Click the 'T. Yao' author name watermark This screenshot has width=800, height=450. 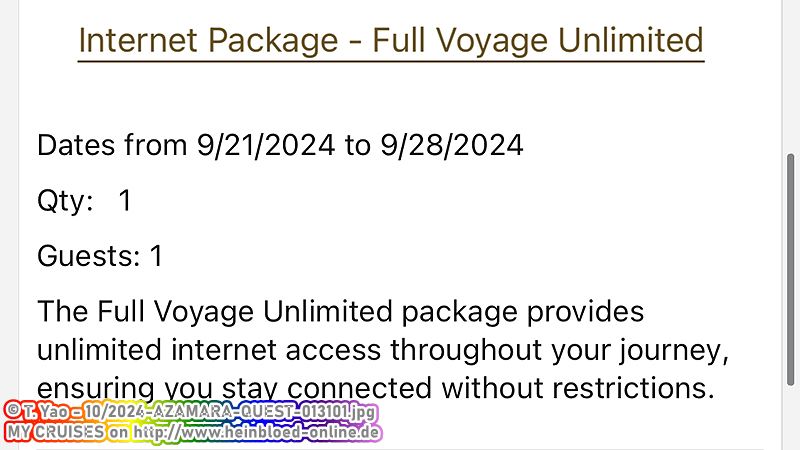45,411
